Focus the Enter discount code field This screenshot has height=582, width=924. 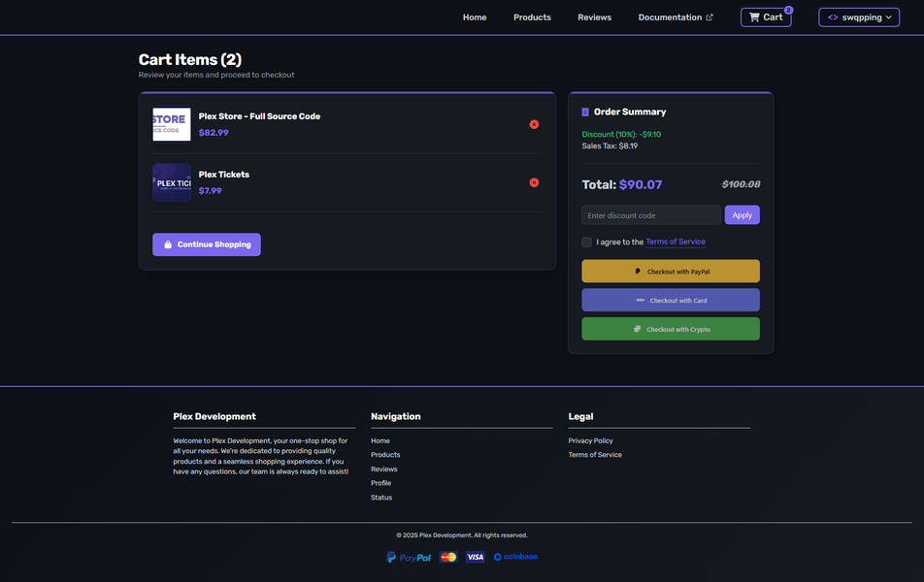(x=650, y=215)
